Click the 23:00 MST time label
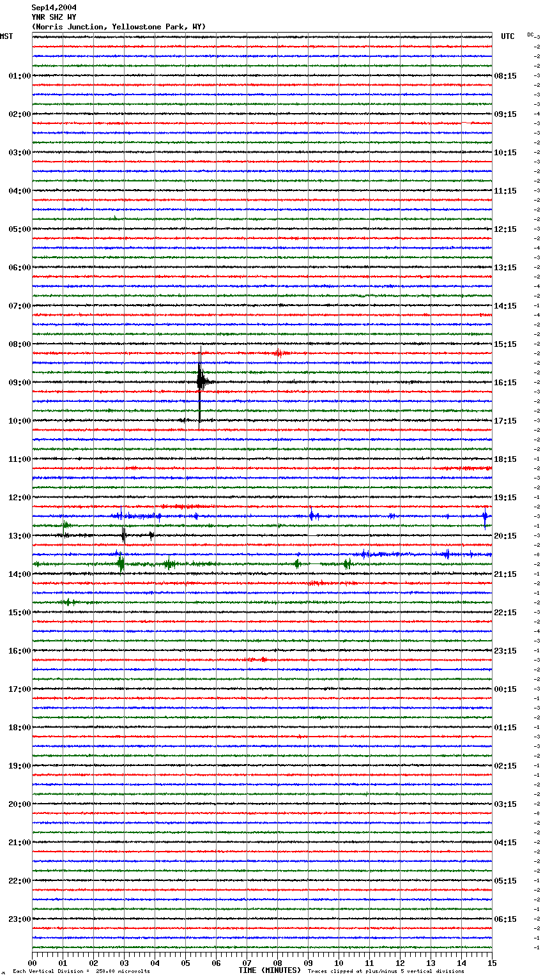Screen dimensions: 543x980 coord(19,919)
